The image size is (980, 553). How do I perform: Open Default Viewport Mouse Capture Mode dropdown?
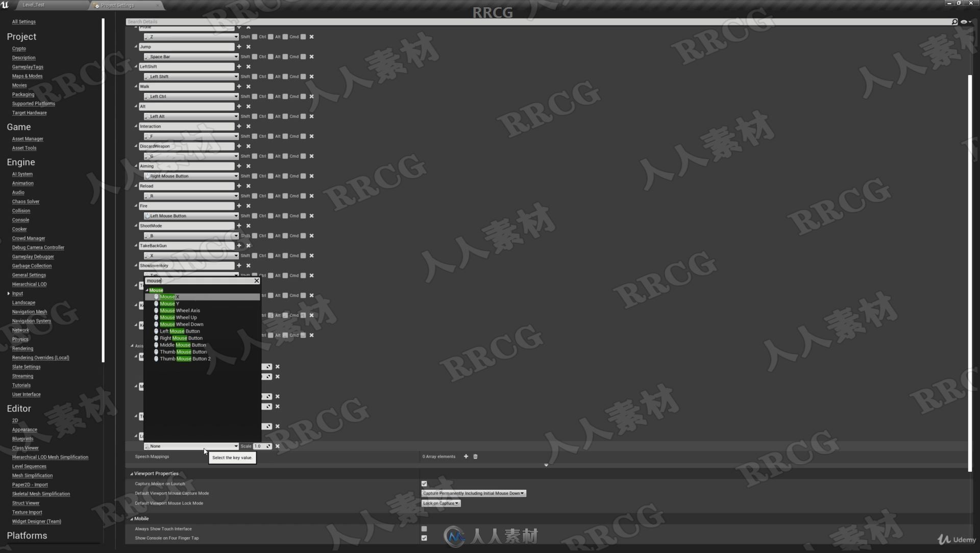coord(474,493)
